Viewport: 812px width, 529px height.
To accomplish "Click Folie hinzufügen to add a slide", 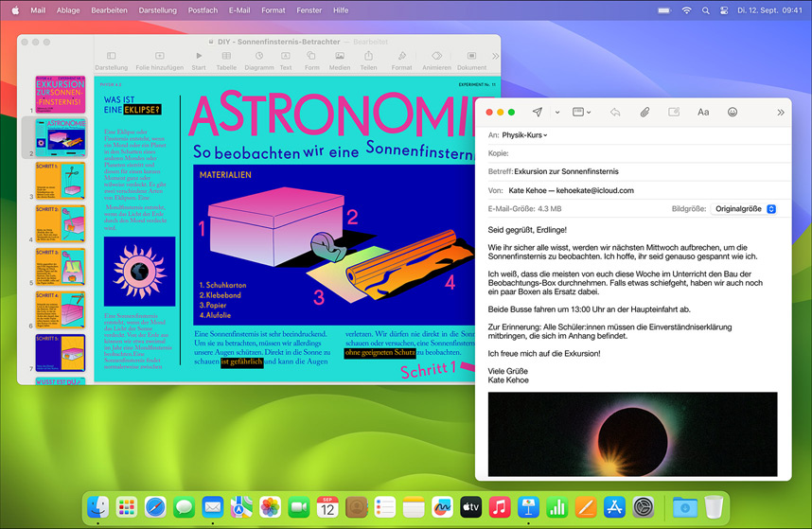I will point(159,57).
